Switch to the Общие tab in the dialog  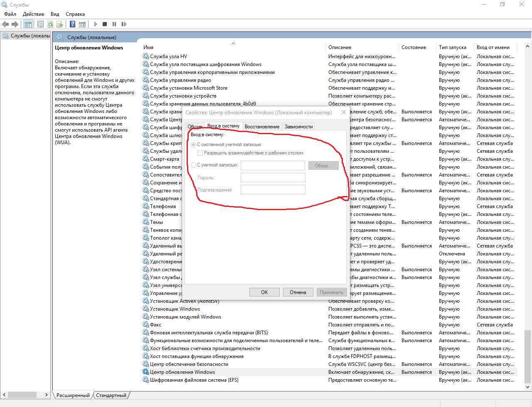[x=195, y=127]
